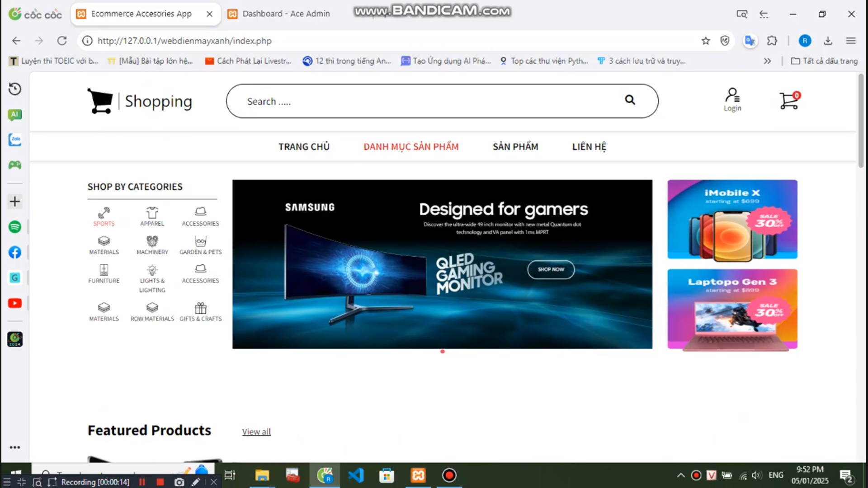Pause the Bandicam recording

coord(142,482)
